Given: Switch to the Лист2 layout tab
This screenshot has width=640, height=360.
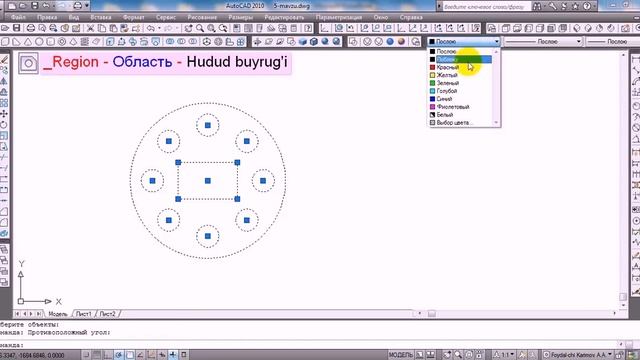Looking at the screenshot, I should pyautogui.click(x=107, y=314).
